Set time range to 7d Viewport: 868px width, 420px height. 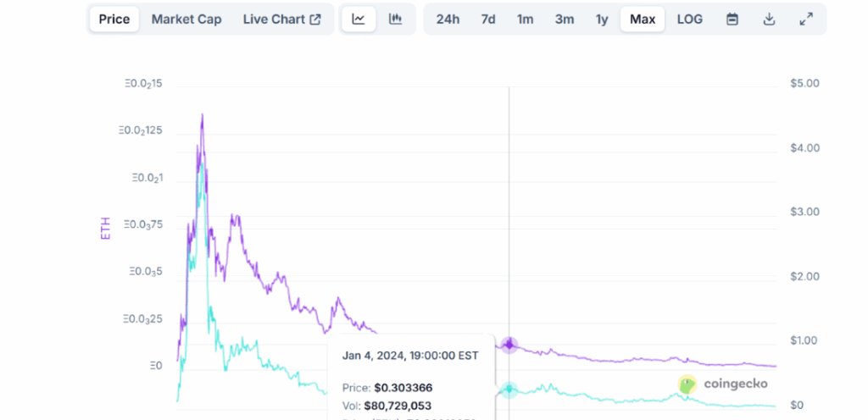[x=488, y=19]
